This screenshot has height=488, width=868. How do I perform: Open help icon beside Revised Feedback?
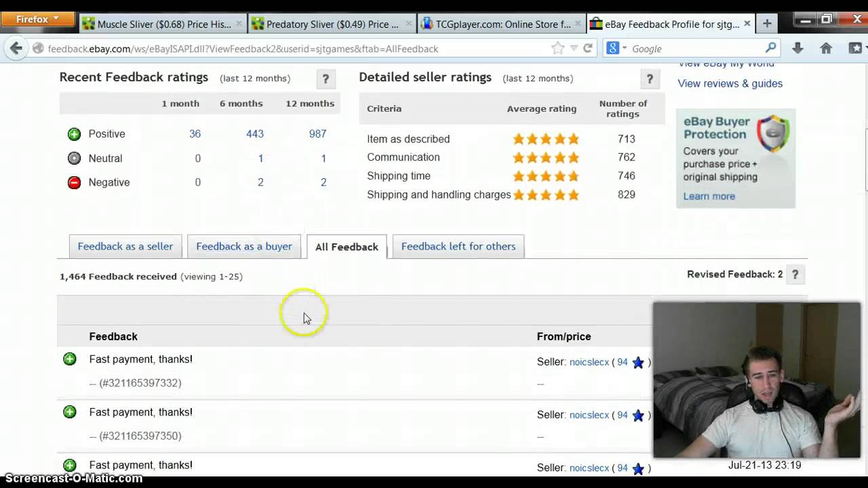[795, 274]
